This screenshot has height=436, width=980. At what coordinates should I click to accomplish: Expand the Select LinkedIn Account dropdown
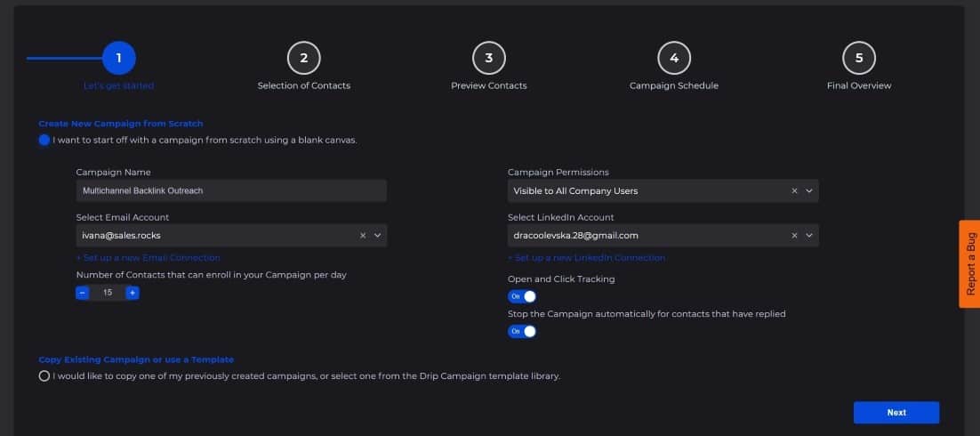tap(808, 236)
